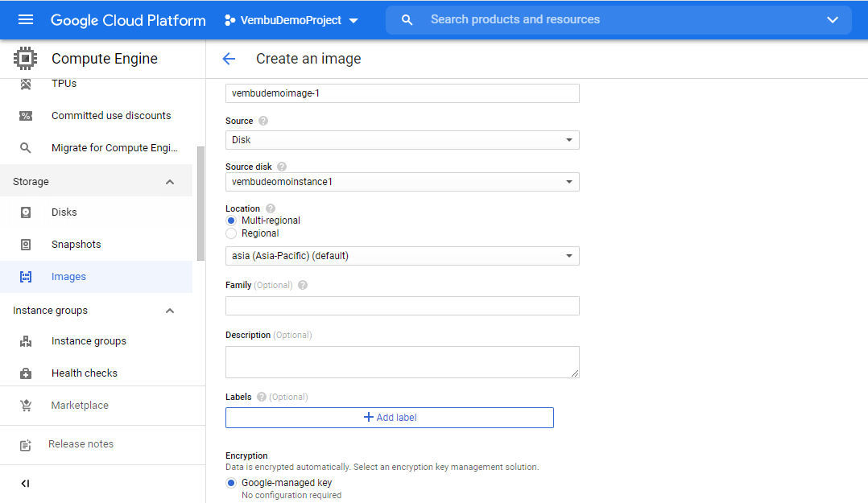Select the Multi-regional location option
868x503 pixels.
[x=231, y=221]
